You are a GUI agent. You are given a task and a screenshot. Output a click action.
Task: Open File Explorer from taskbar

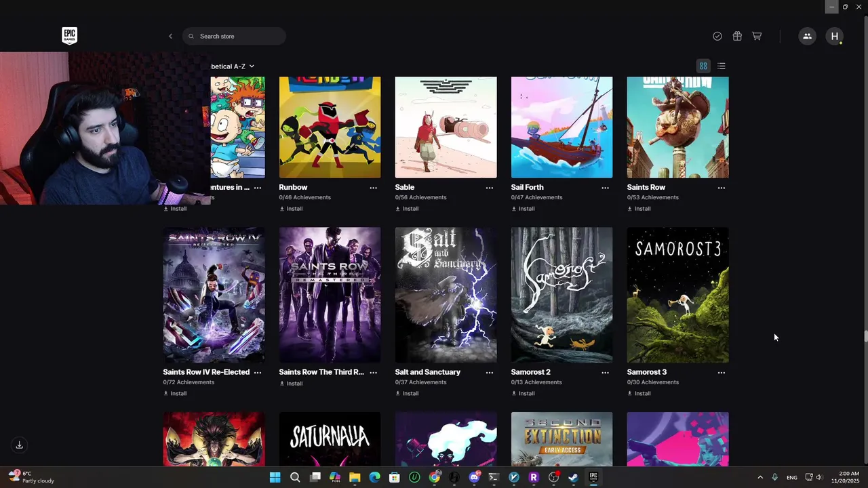(355, 477)
